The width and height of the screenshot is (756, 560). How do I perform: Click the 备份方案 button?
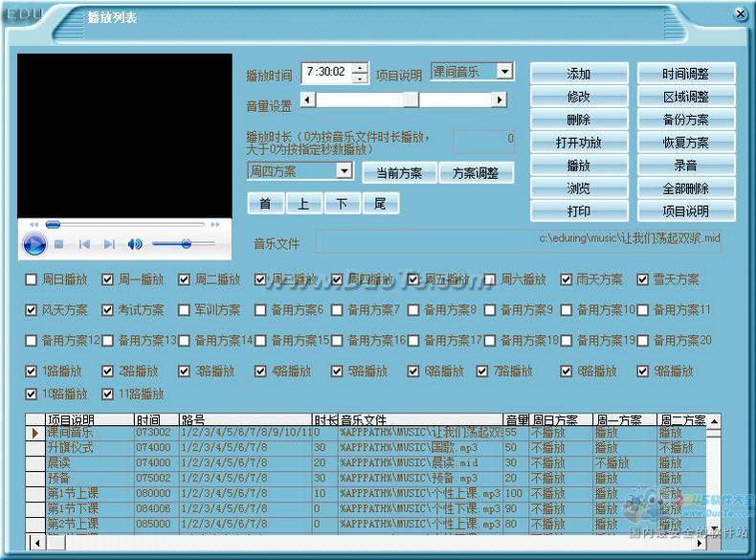point(686,120)
